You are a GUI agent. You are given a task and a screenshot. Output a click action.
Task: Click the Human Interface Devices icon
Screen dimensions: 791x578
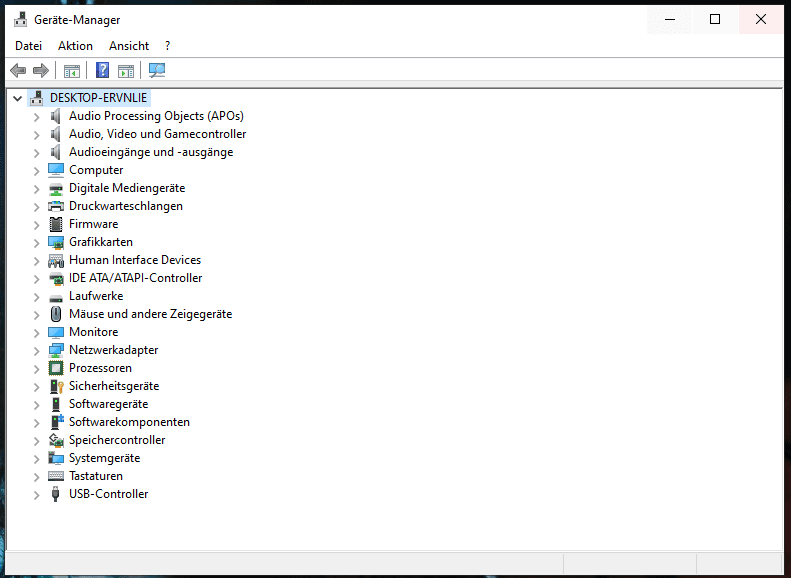coord(56,260)
